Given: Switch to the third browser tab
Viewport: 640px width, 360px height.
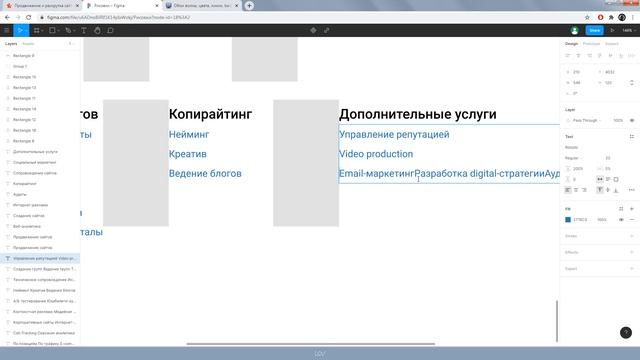Looking at the screenshot, I should (x=202, y=6).
